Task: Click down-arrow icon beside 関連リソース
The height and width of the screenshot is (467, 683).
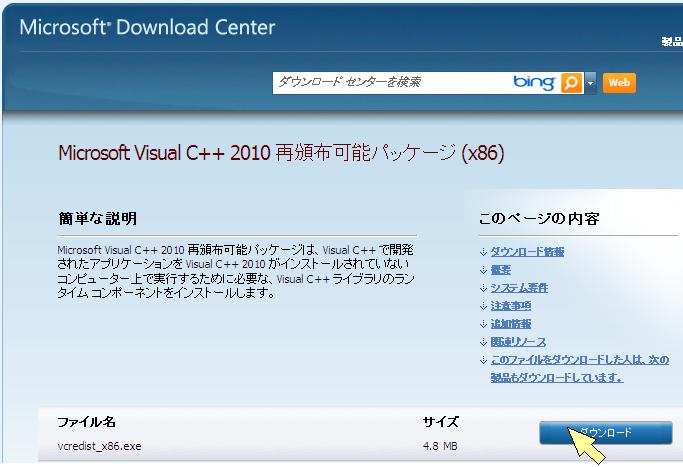Action: 483,342
